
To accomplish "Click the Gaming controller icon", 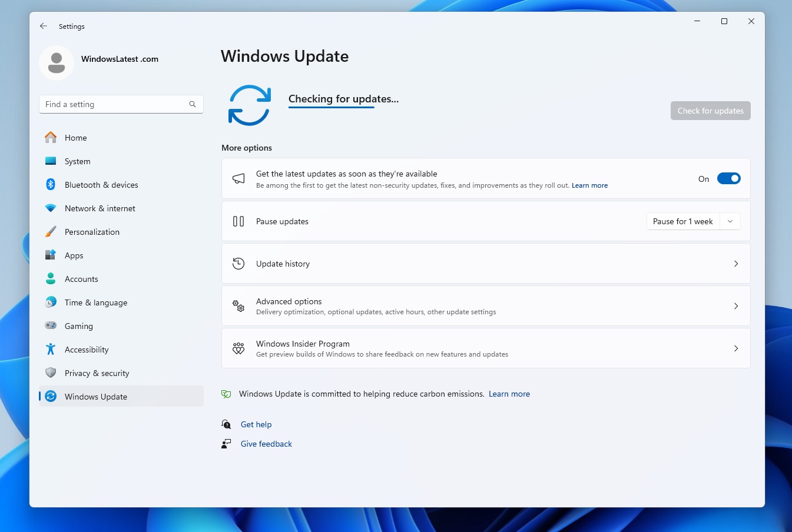I will tap(51, 326).
